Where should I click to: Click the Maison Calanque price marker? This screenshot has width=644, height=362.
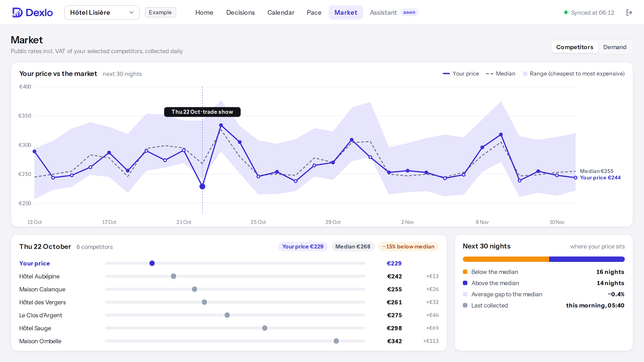click(194, 289)
